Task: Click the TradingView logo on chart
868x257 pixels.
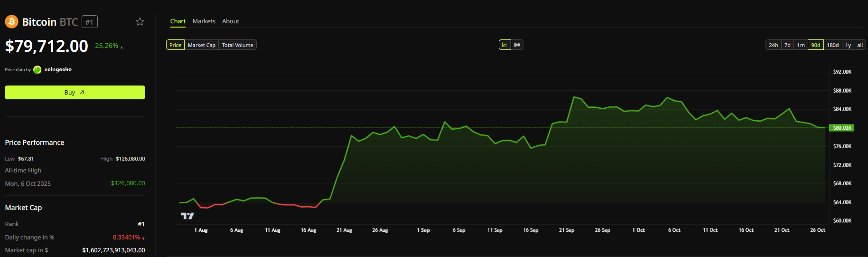Action: (187, 216)
